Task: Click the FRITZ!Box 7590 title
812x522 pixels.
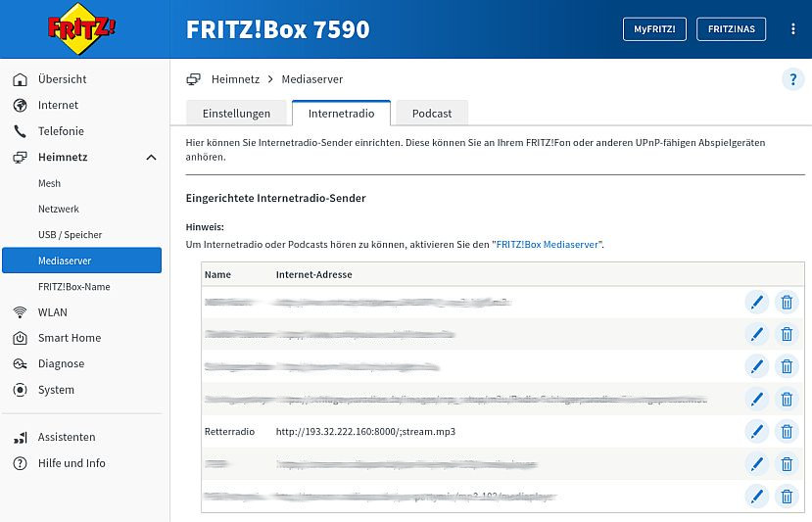Action: tap(277, 29)
